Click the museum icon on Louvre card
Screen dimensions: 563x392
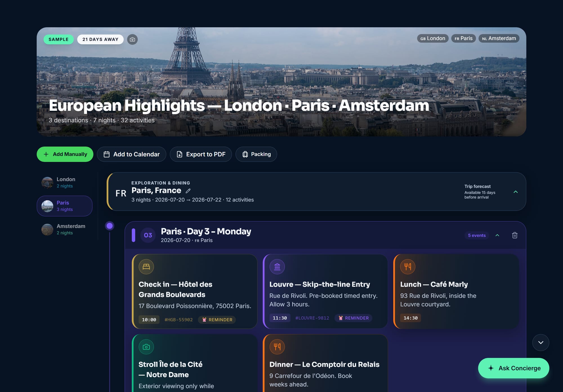277,267
